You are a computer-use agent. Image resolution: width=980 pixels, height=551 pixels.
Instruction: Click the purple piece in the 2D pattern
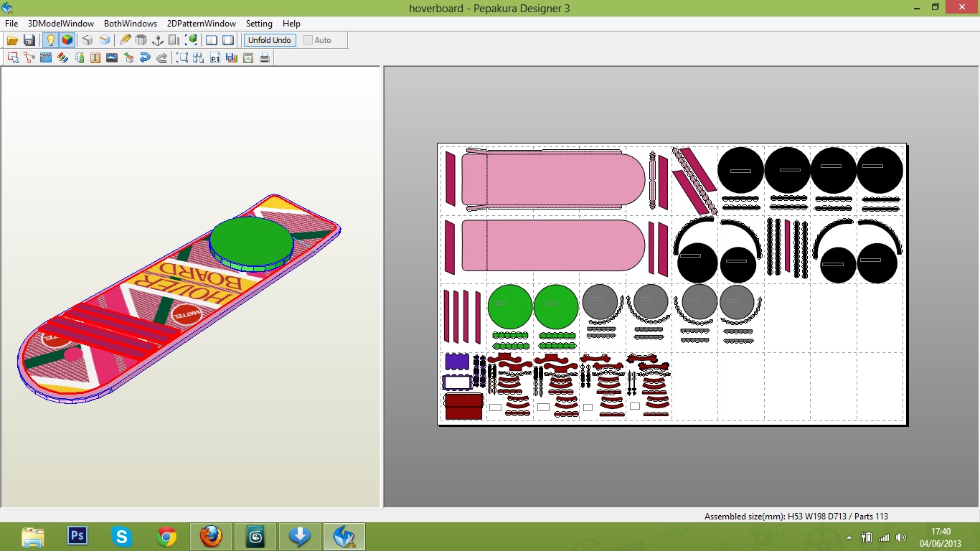coord(457,362)
